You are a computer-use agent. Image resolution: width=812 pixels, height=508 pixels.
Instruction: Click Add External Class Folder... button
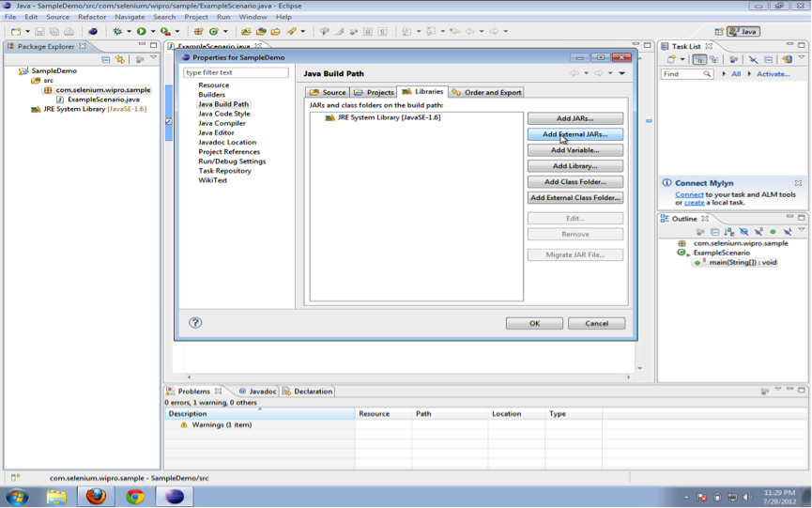(x=575, y=198)
